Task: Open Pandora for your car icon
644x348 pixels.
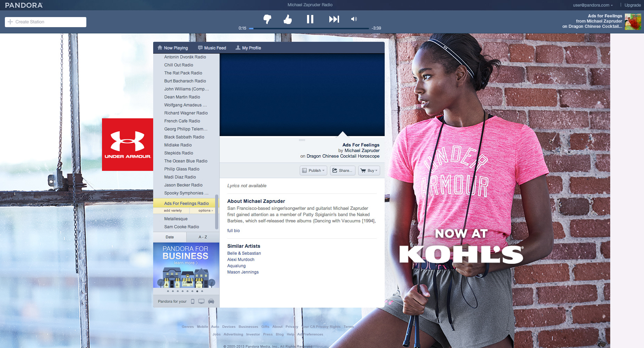Action: click(x=211, y=301)
